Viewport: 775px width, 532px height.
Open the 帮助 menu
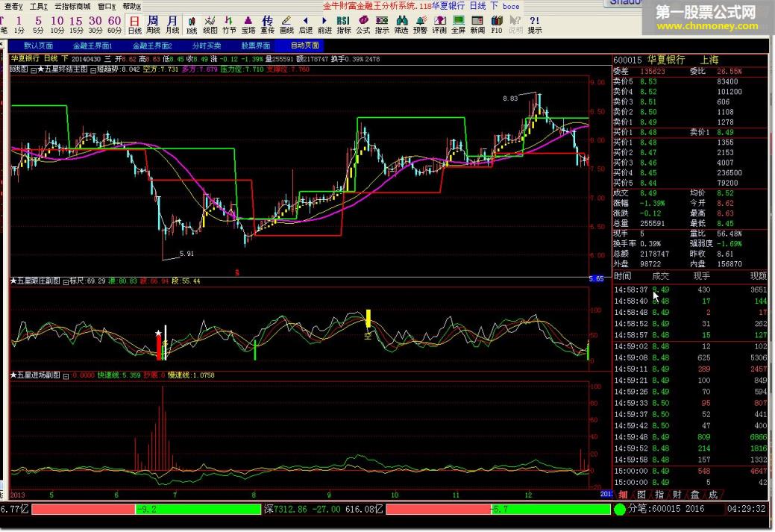pos(131,7)
